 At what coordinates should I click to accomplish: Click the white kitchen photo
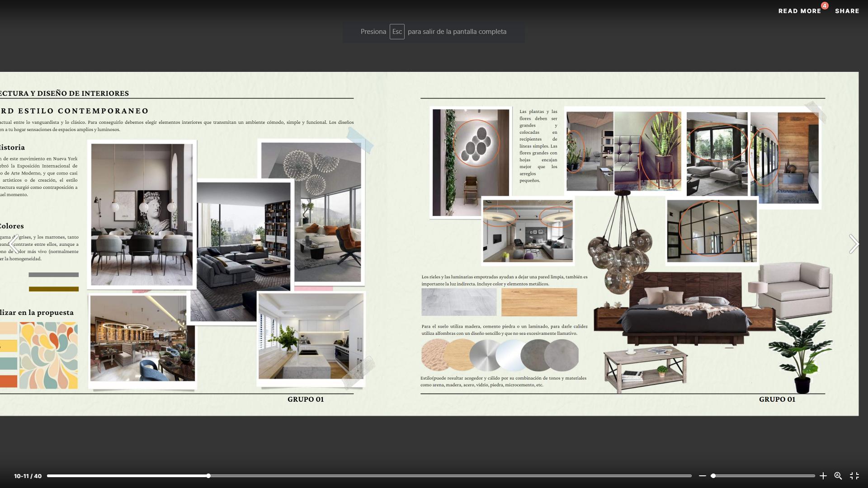click(x=311, y=336)
